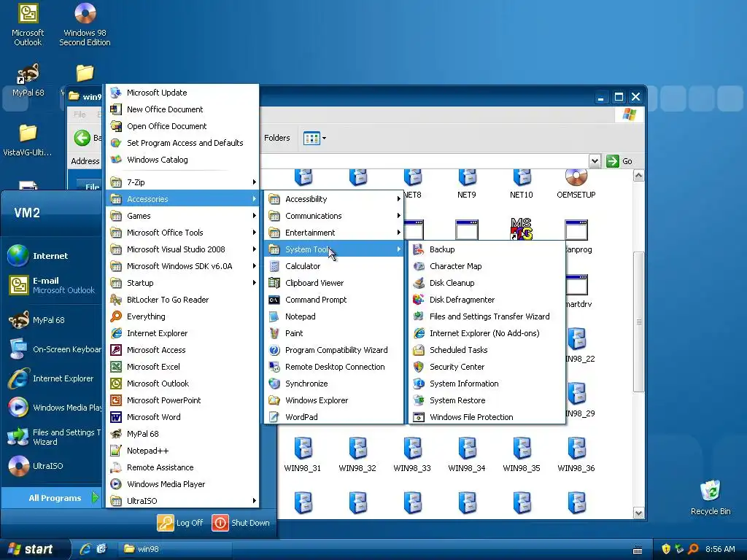Expand the Startup program group

[x=182, y=283]
